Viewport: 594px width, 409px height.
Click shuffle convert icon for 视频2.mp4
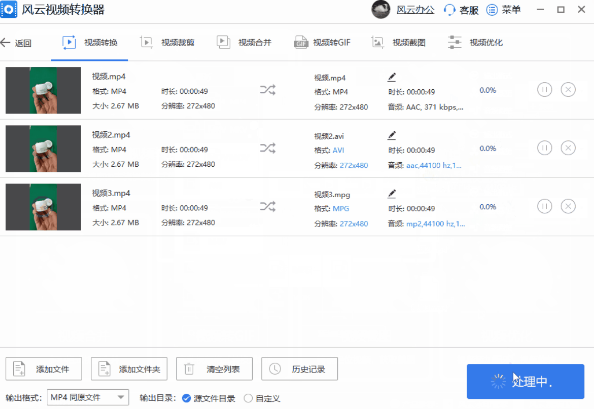click(267, 148)
